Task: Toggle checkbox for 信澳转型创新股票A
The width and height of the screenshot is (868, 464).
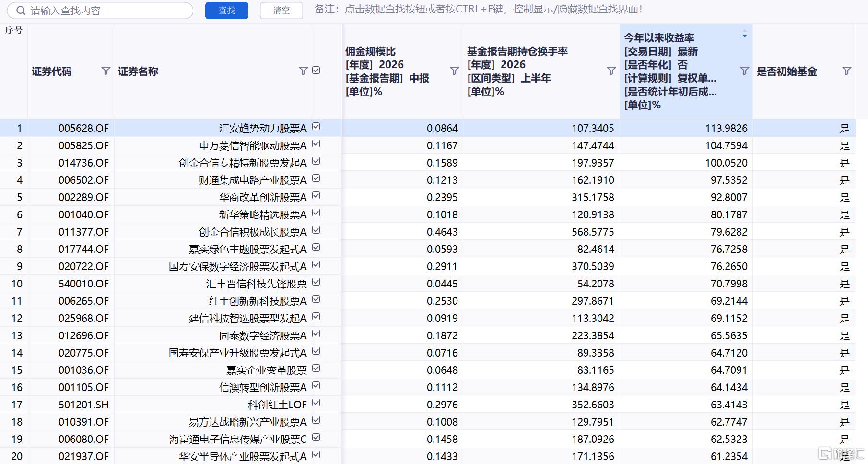Action: pos(316,386)
